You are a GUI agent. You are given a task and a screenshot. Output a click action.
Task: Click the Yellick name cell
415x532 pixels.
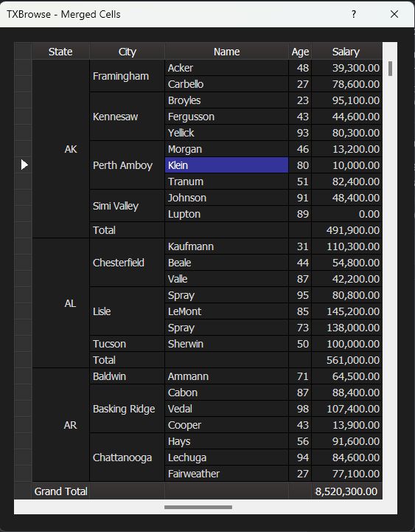click(x=226, y=133)
